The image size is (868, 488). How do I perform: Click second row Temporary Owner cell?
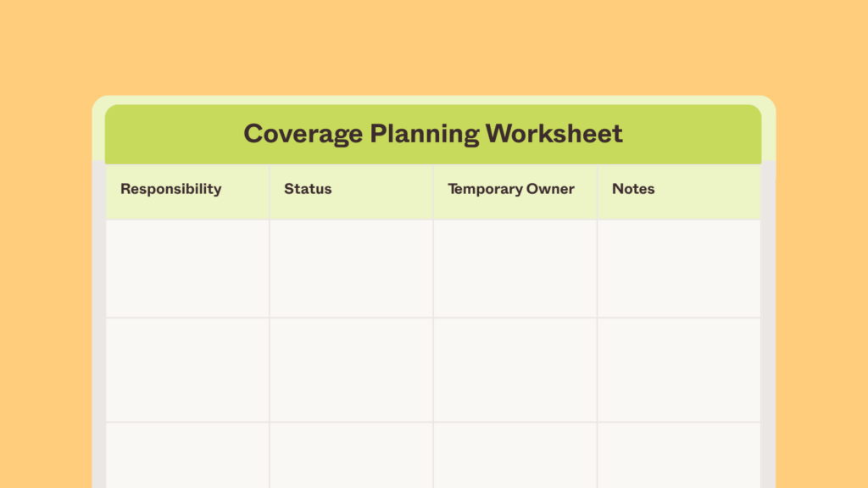pos(515,370)
